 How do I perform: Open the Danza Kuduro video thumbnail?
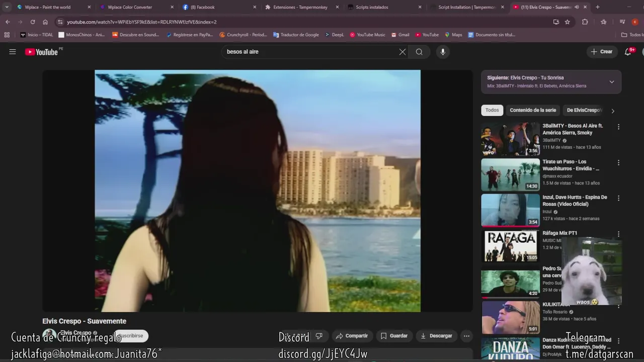tap(510, 348)
